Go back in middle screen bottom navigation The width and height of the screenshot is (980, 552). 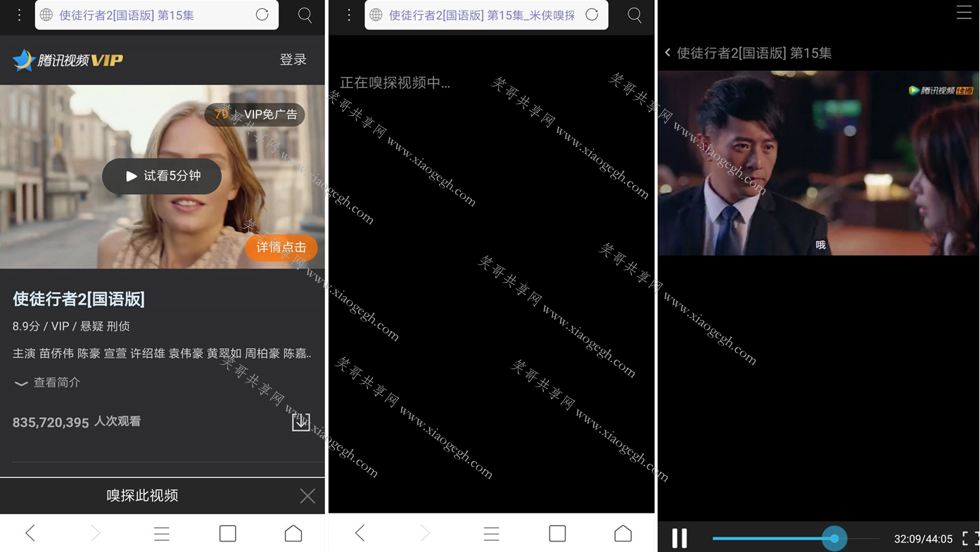point(360,533)
